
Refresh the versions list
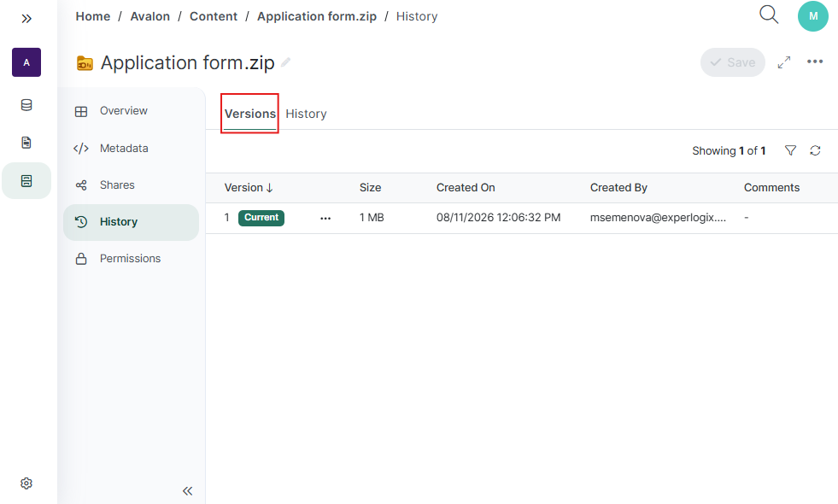pos(815,150)
